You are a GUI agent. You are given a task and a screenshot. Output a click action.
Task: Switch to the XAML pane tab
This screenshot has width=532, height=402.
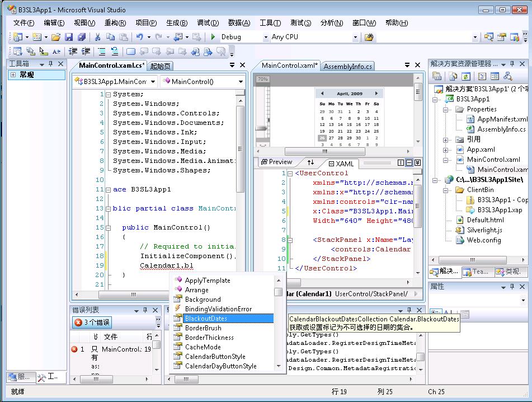point(341,163)
